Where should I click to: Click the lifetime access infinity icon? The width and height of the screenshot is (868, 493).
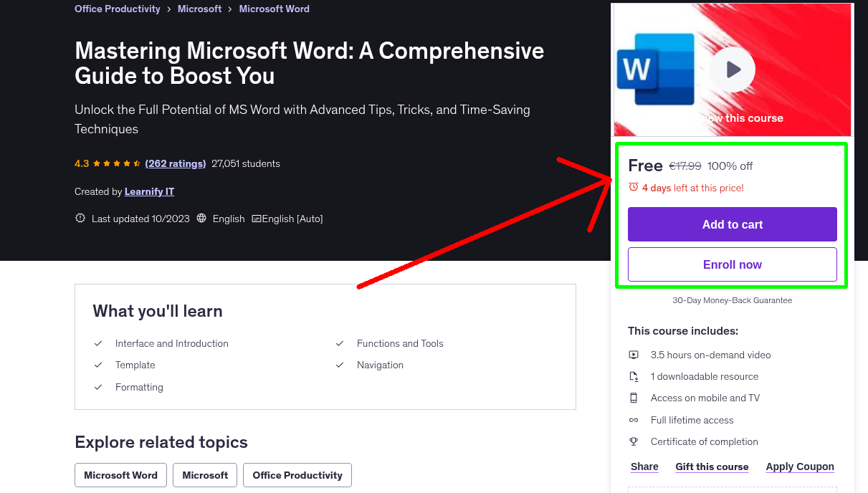tap(634, 420)
